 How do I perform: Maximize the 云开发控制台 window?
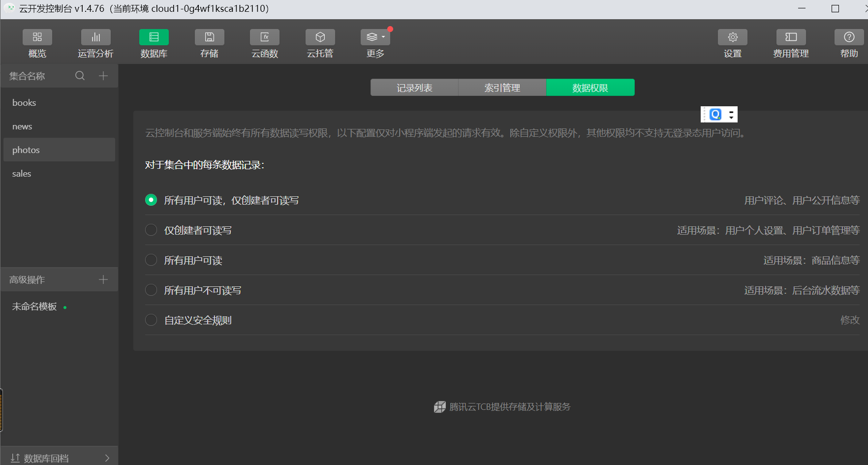coord(835,8)
